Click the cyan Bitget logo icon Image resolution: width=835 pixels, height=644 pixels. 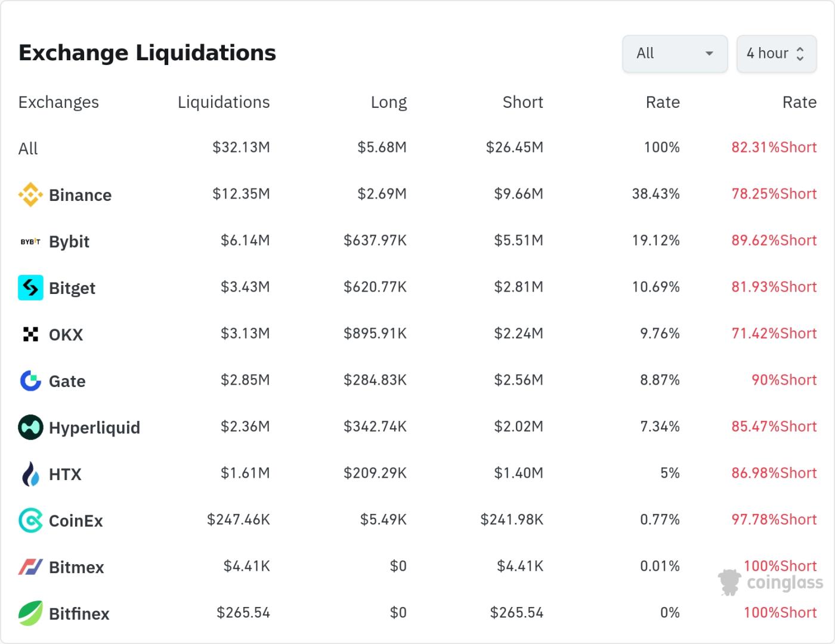[30, 287]
